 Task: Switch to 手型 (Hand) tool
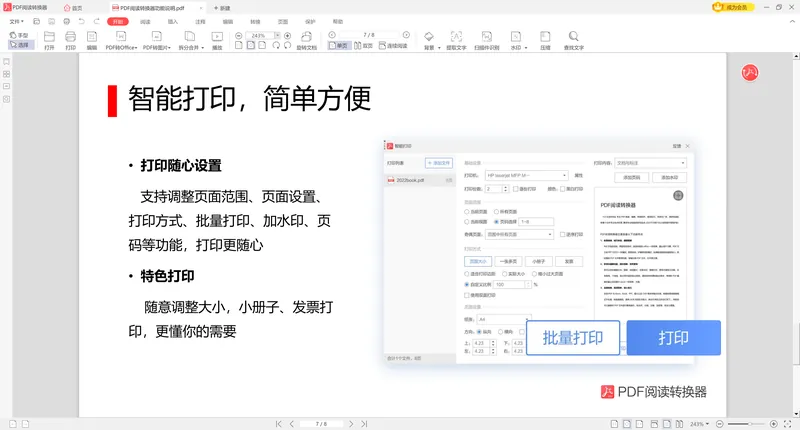19,35
